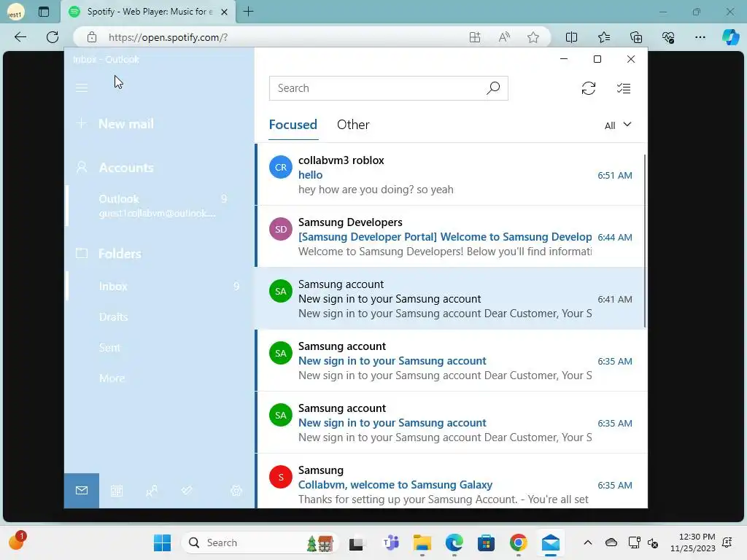Refresh the Spotify page in Edge
Image resolution: width=747 pixels, height=560 pixels.
pos(53,37)
